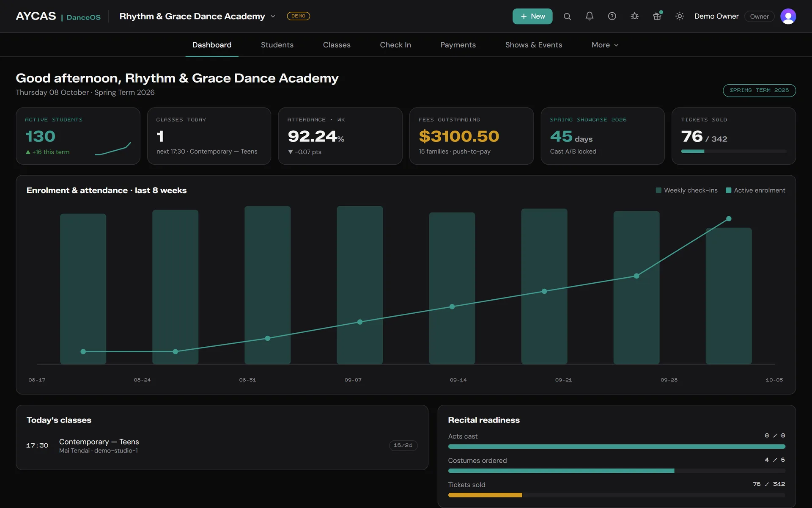Image resolution: width=812 pixels, height=508 pixels.
Task: Click Demo Owner user name
Action: [x=716, y=17]
